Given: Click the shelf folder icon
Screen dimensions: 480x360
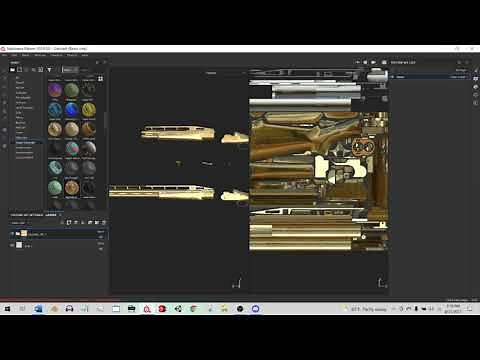Looking at the screenshot, I should point(12,70).
